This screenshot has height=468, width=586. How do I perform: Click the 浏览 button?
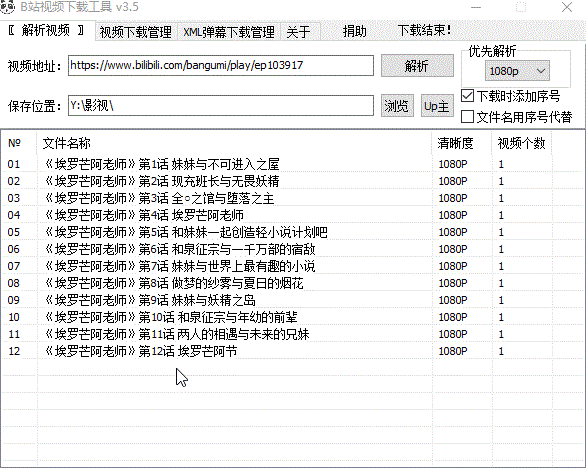coord(397,106)
